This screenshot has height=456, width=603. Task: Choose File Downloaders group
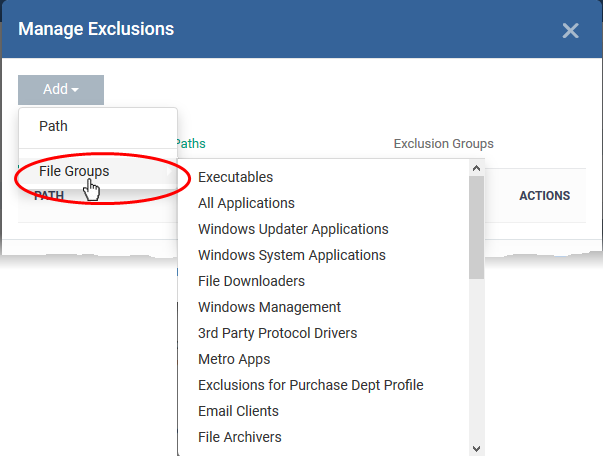(x=251, y=281)
